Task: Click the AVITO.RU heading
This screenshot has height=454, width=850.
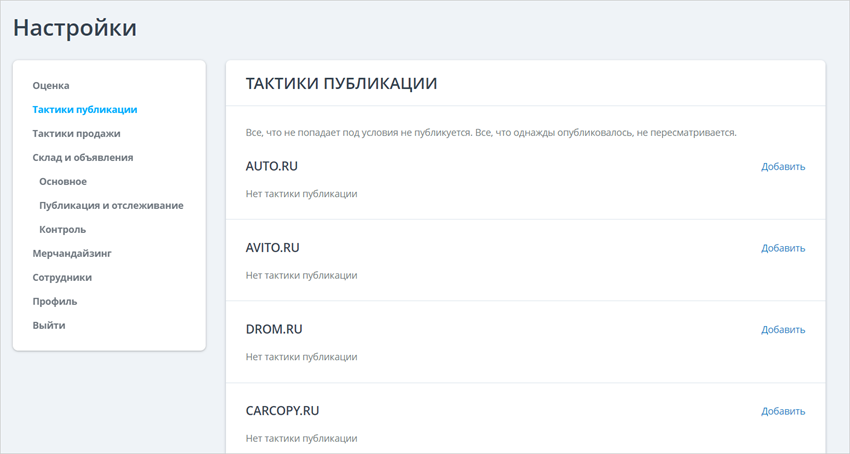Action: coord(273,247)
